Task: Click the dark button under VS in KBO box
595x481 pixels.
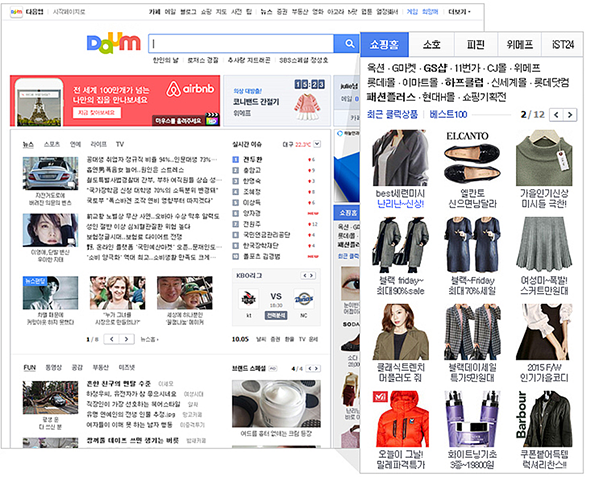Action: coord(276,315)
